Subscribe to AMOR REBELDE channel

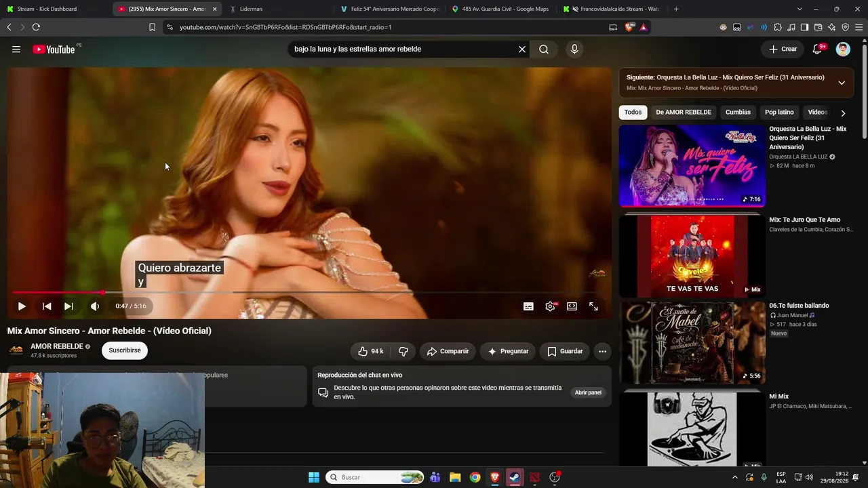(125, 350)
